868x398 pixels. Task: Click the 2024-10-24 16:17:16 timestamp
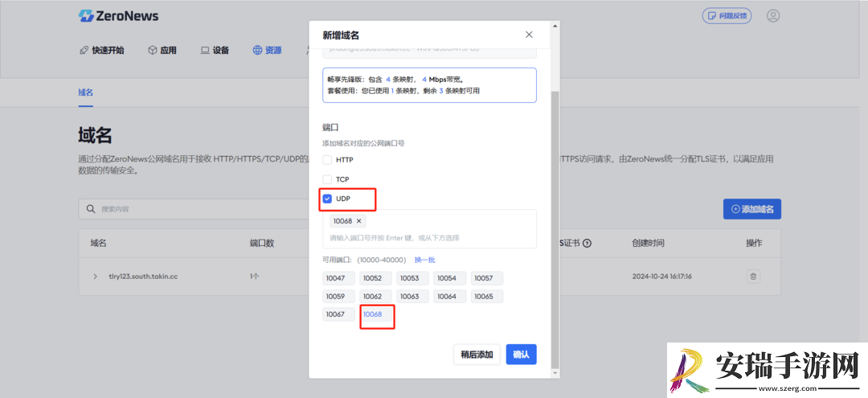[x=662, y=277]
